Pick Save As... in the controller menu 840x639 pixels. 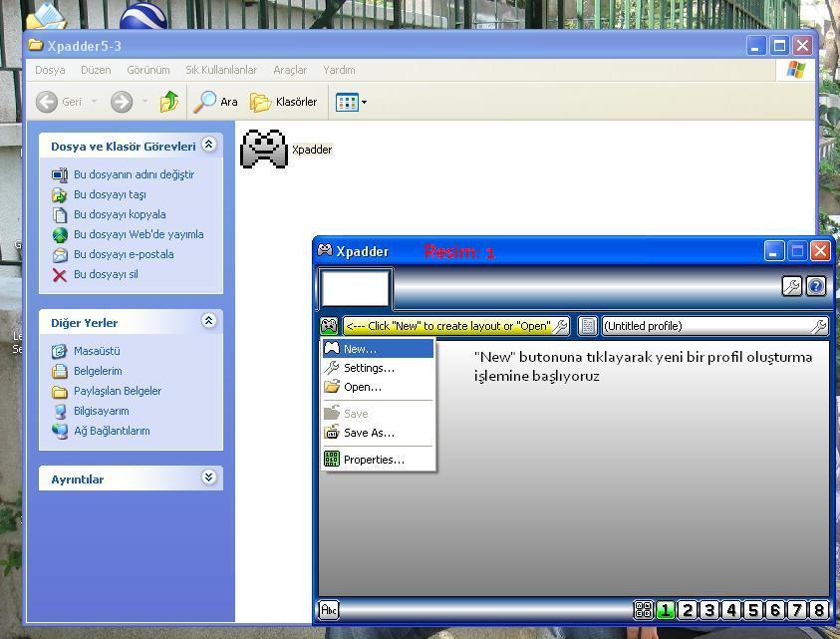click(378, 433)
